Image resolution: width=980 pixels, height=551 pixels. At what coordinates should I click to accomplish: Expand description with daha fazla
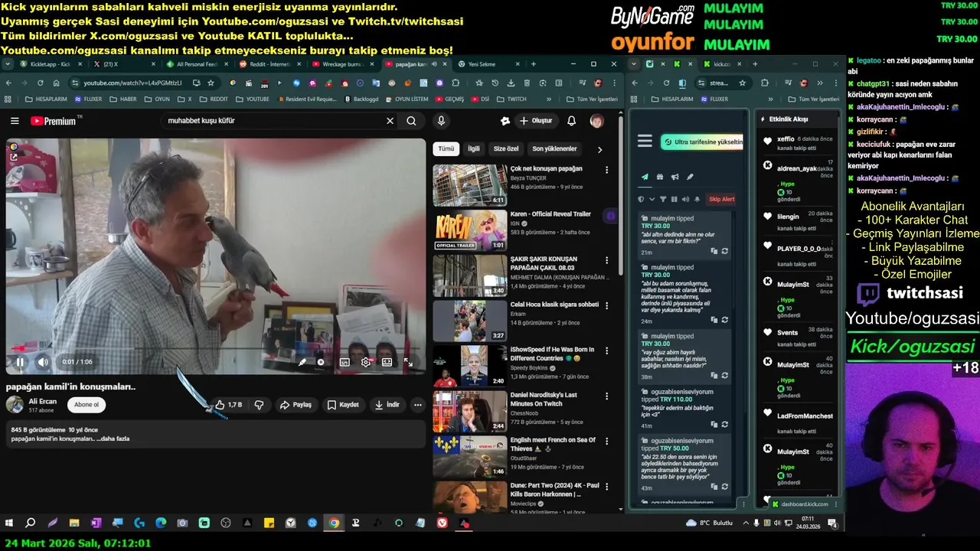[x=115, y=439]
